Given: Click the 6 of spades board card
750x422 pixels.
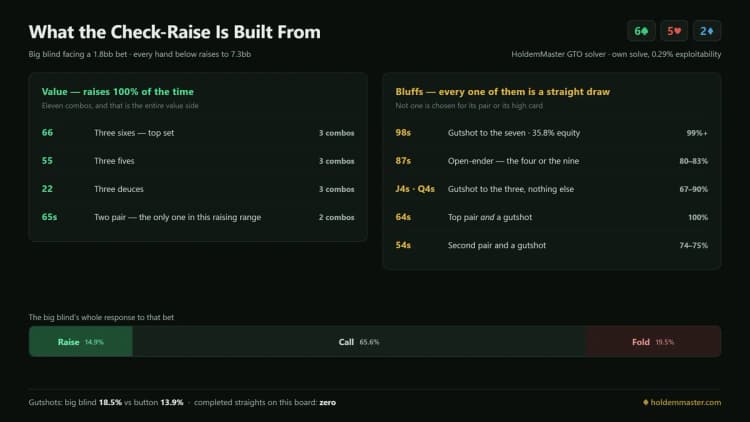Looking at the screenshot, I should click(641, 31).
